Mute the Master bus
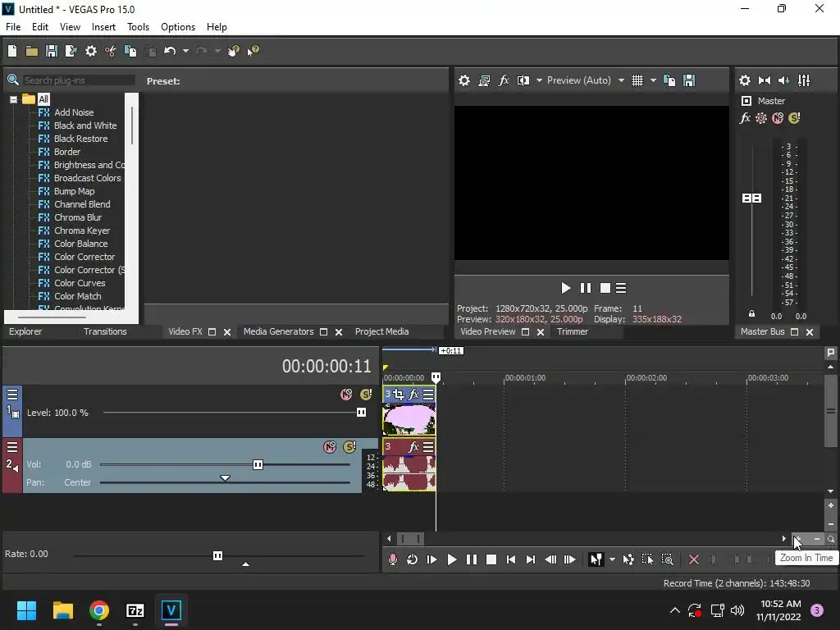840x630 pixels. 778,118
